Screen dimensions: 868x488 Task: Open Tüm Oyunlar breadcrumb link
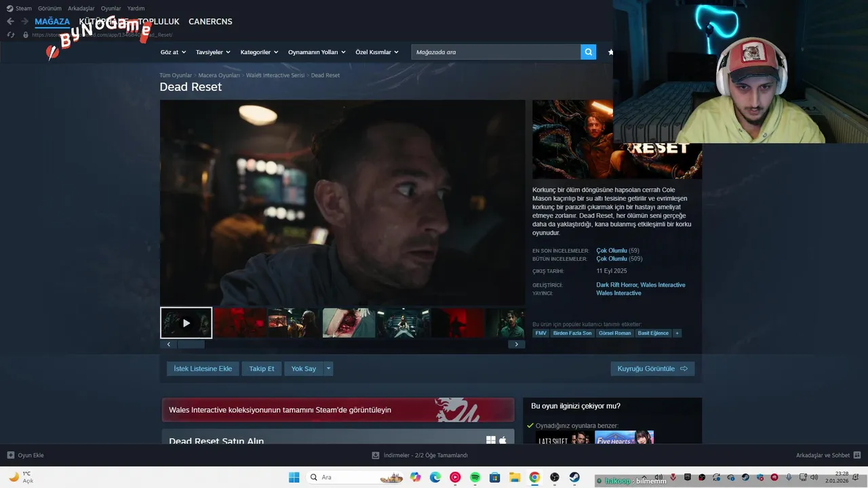click(176, 75)
